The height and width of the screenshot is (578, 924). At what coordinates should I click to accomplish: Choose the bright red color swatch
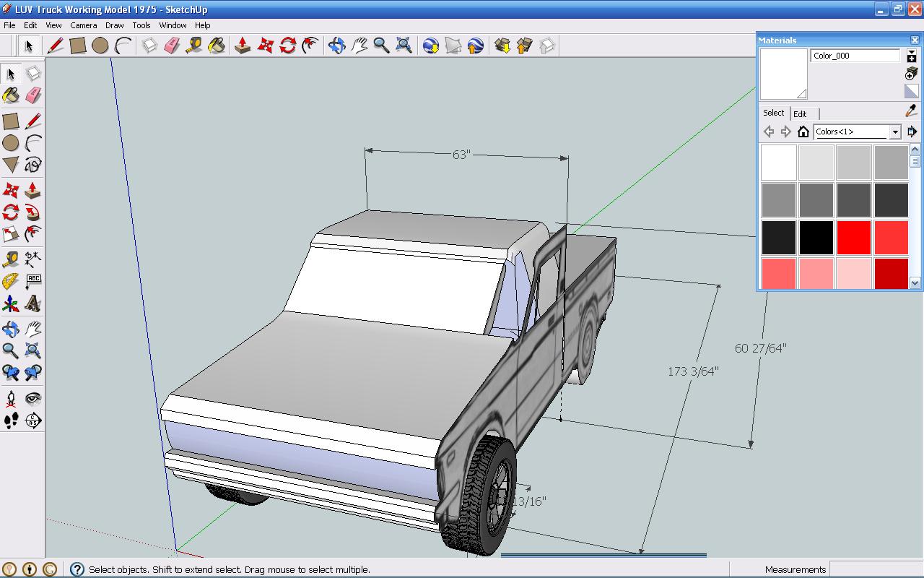853,238
